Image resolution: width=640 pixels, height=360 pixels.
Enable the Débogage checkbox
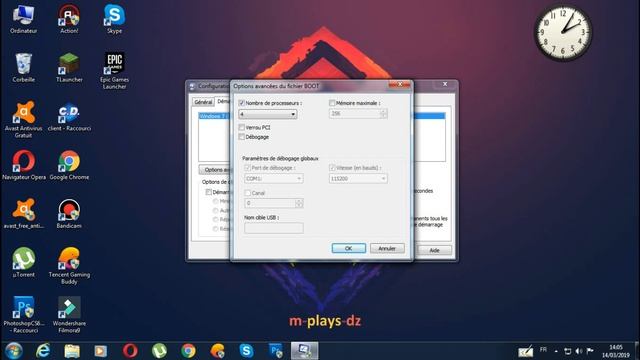[x=242, y=137]
